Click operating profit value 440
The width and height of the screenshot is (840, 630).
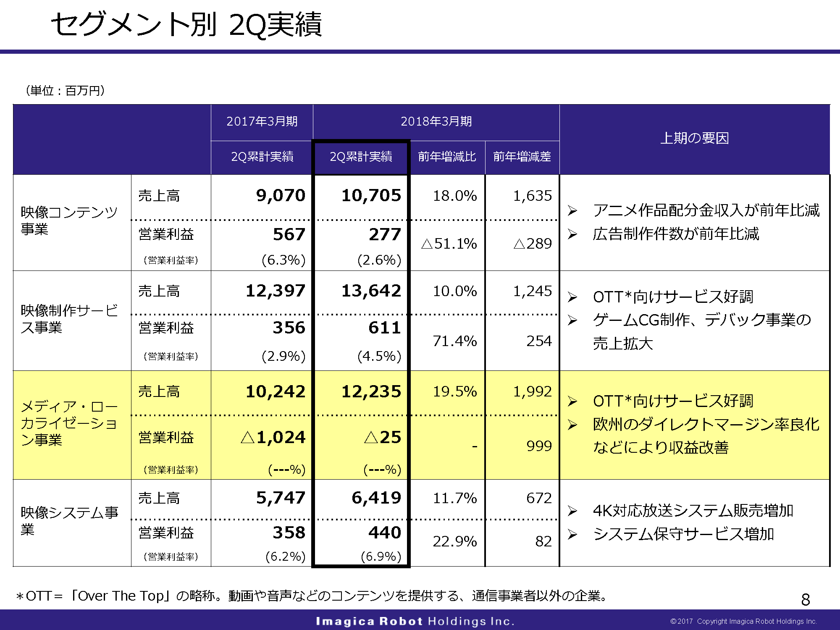pyautogui.click(x=385, y=533)
